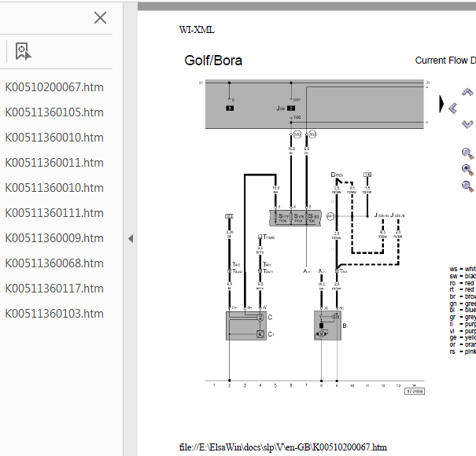Screen dimensions: 476x456
Task: Click the 'rs' colour legend entry
Action: tap(463, 351)
